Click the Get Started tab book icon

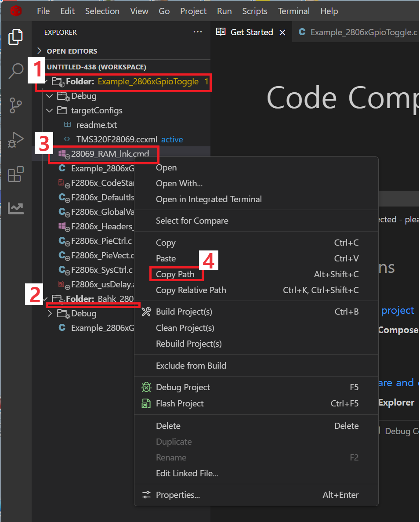(221, 32)
